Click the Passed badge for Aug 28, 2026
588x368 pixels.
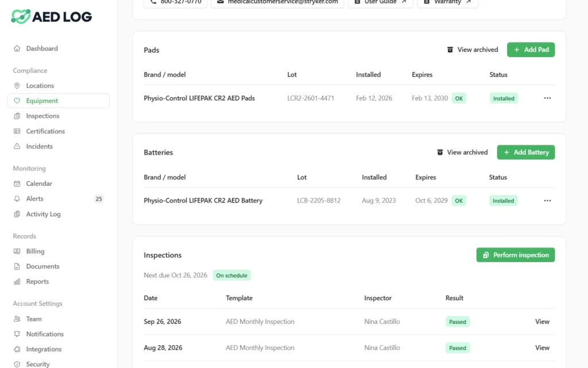tap(458, 348)
